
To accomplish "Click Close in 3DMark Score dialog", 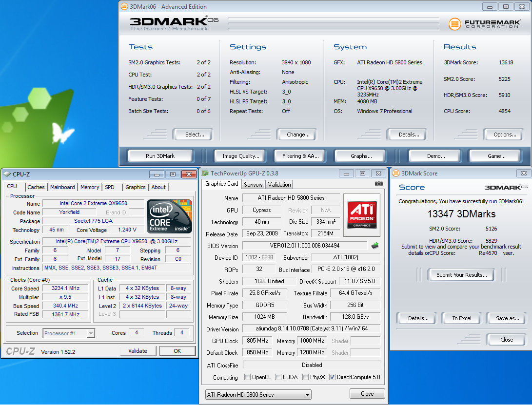I will pos(507,340).
